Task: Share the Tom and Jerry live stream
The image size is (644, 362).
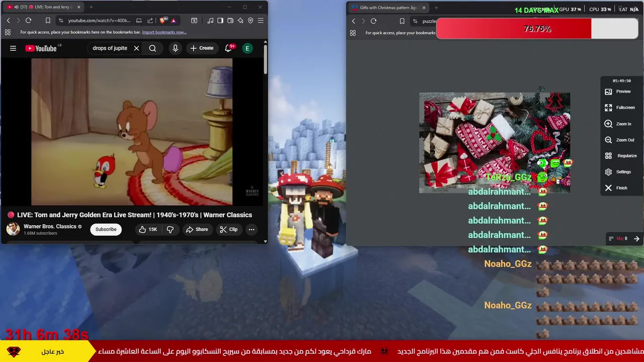Action: 197,229
